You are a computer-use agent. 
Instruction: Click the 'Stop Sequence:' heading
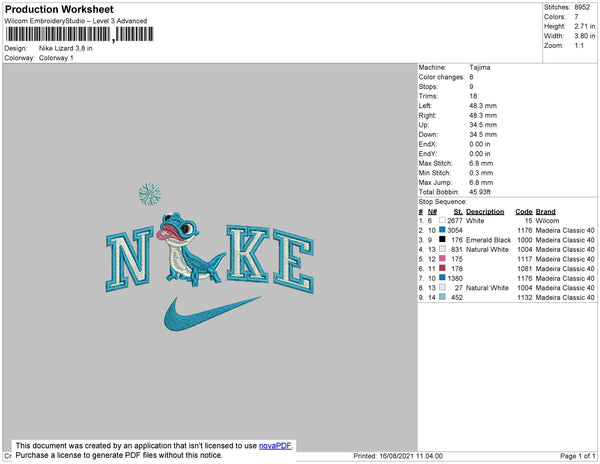point(443,202)
